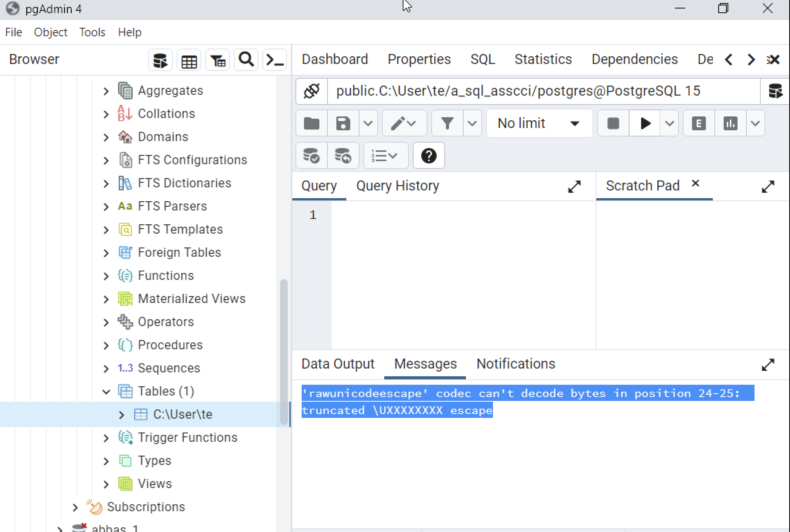
Task: Save the current query
Action: tap(343, 123)
